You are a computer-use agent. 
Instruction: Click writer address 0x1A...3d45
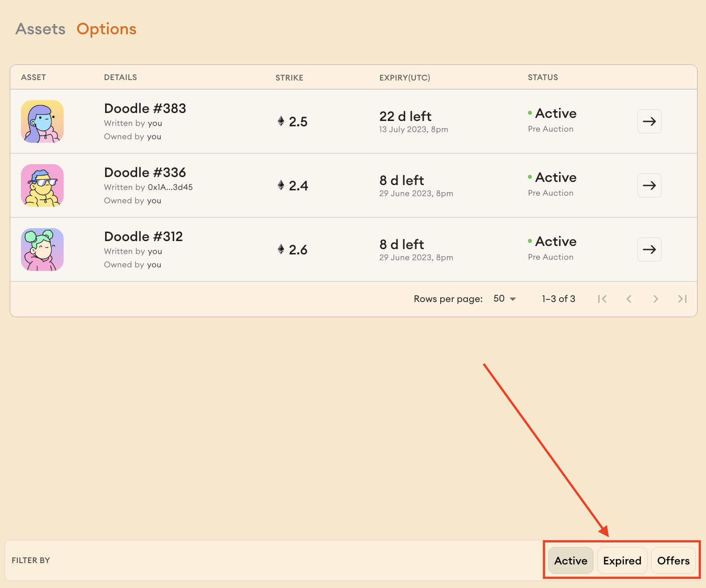(x=170, y=187)
